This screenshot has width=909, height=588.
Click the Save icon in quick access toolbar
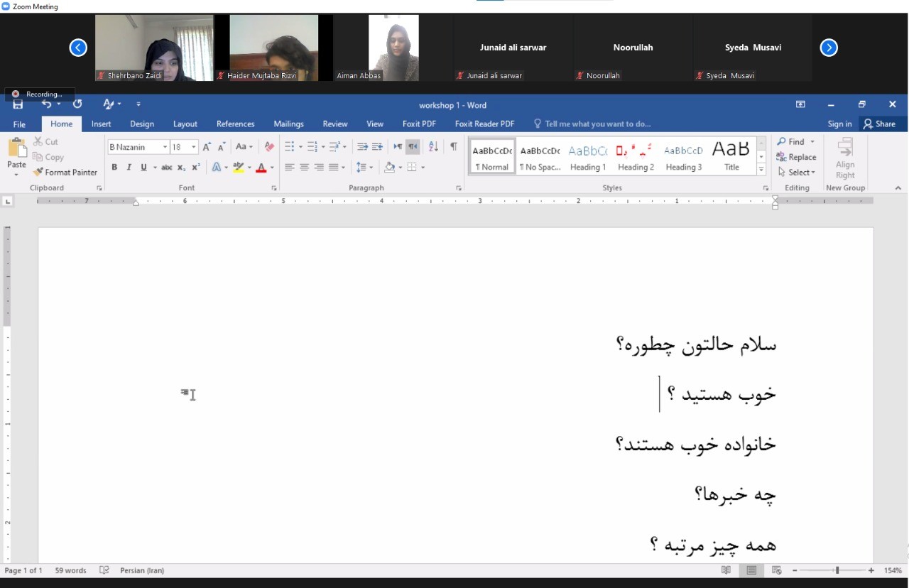(18, 104)
